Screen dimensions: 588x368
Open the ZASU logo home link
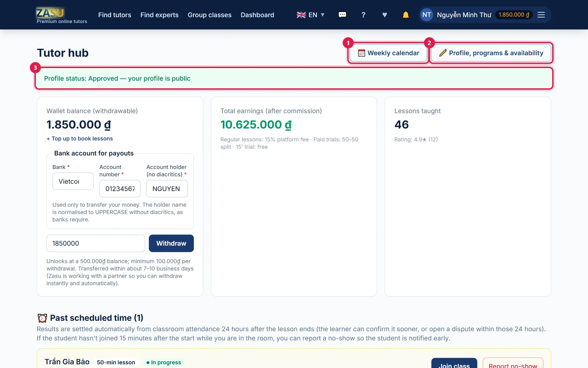[62, 15]
